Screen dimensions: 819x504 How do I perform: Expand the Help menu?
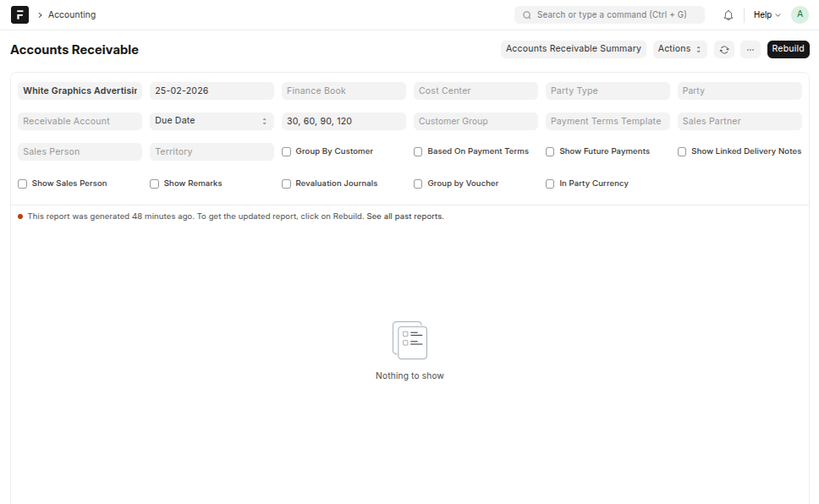click(x=767, y=15)
